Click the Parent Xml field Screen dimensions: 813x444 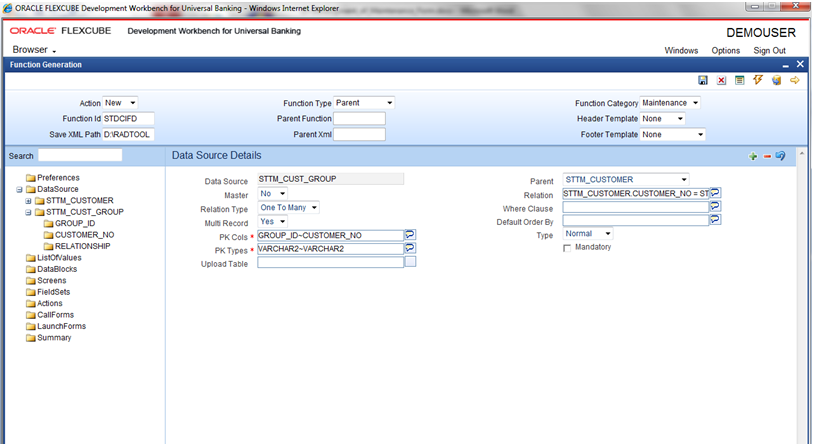(x=359, y=134)
